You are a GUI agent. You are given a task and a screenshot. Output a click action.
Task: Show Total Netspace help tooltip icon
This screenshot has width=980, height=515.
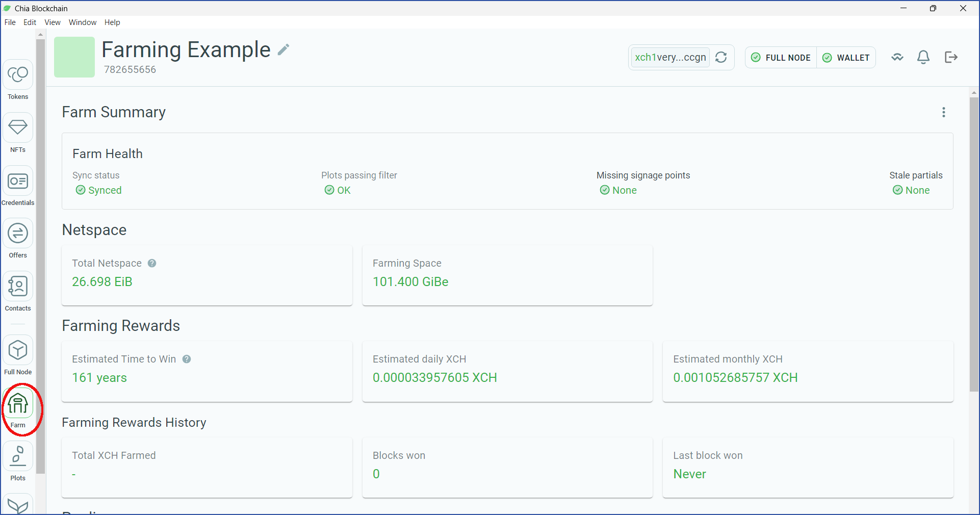pos(152,263)
